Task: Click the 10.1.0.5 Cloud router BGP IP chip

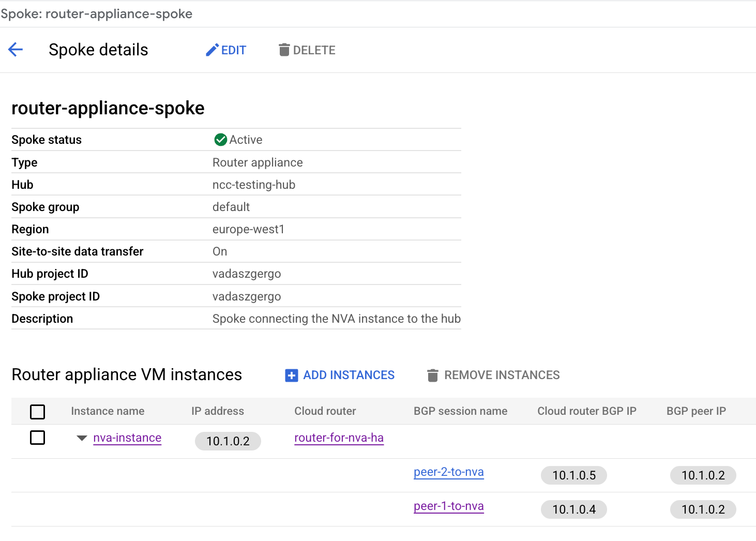Action: click(x=574, y=475)
